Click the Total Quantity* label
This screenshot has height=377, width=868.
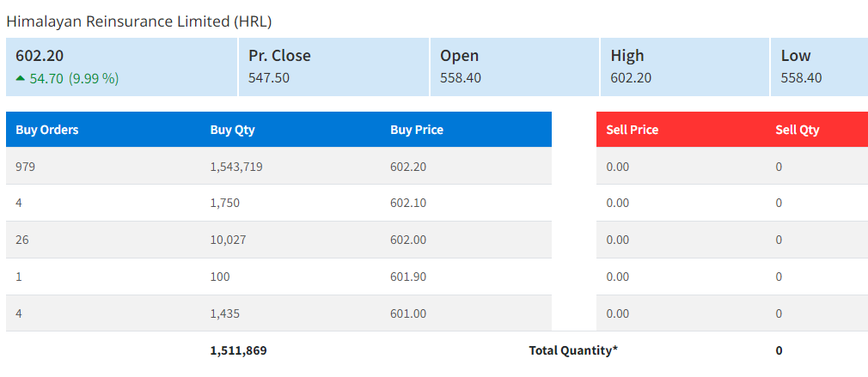[573, 350]
